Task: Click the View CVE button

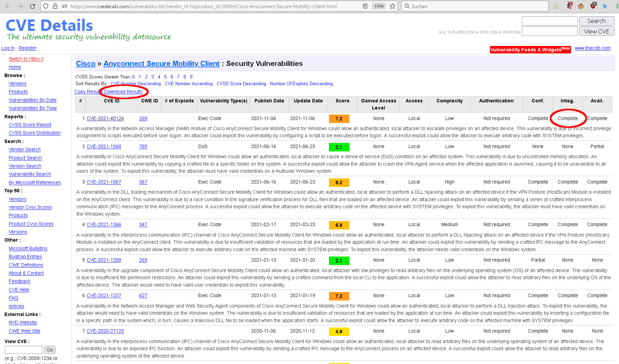Action: (x=596, y=31)
